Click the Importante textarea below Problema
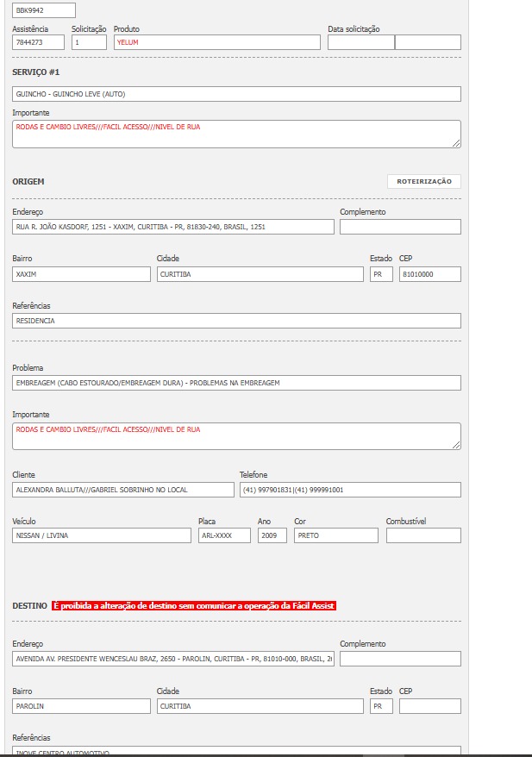 pos(236,436)
